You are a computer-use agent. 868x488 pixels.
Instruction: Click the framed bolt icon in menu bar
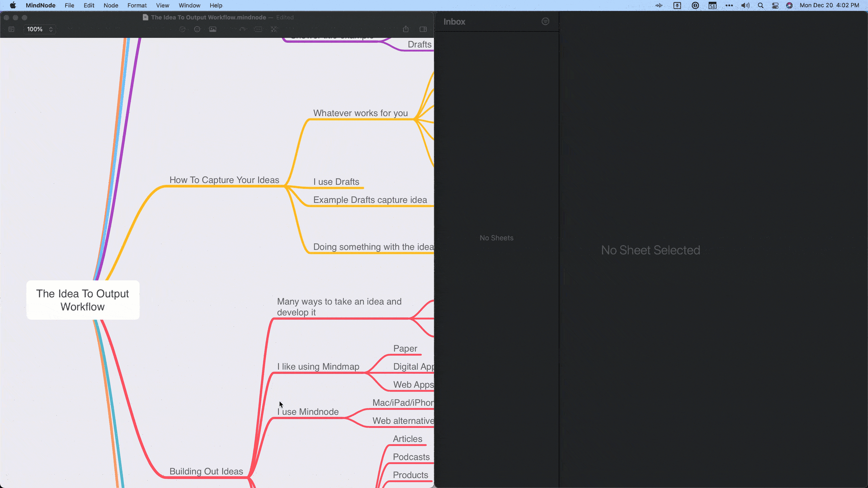[x=677, y=5]
